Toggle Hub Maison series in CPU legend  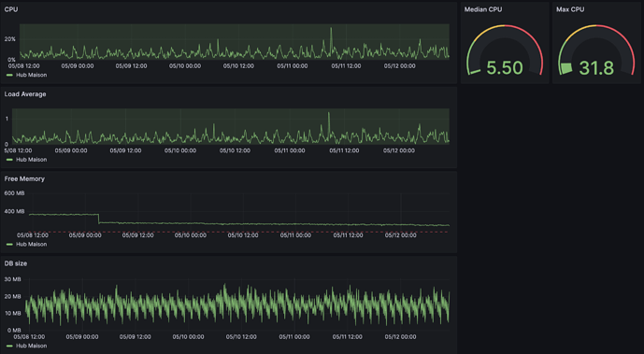click(31, 75)
